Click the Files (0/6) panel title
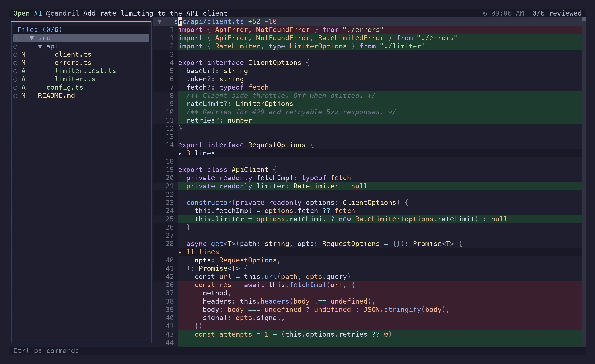 tap(40, 30)
